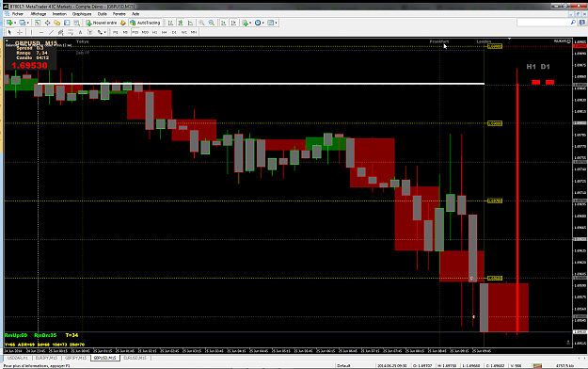Open the Aide menu
The height and width of the screenshot is (369, 588).
coord(135,14)
